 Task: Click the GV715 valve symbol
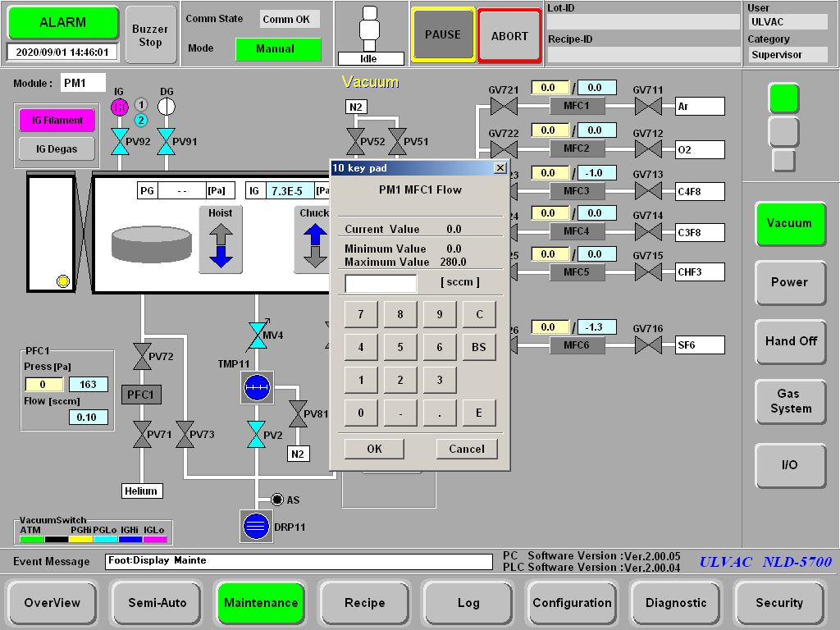pos(648,272)
